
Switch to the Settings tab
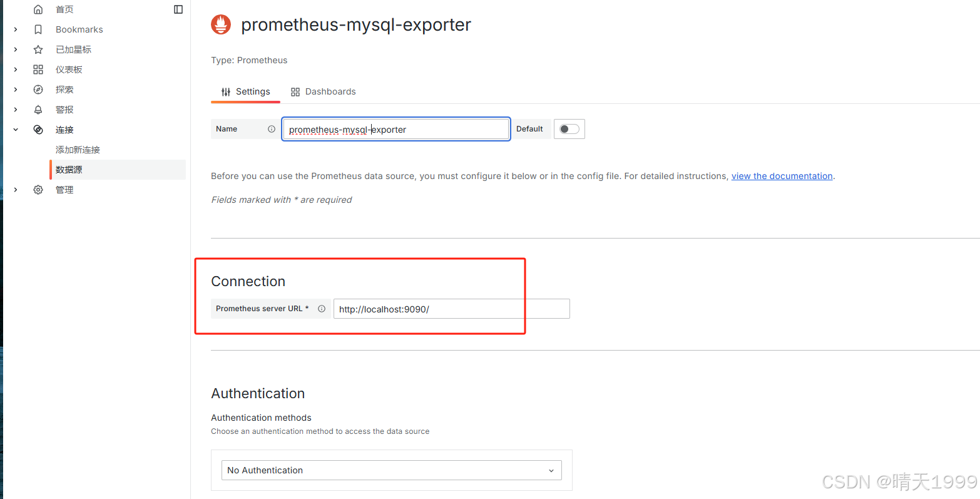[x=246, y=91]
